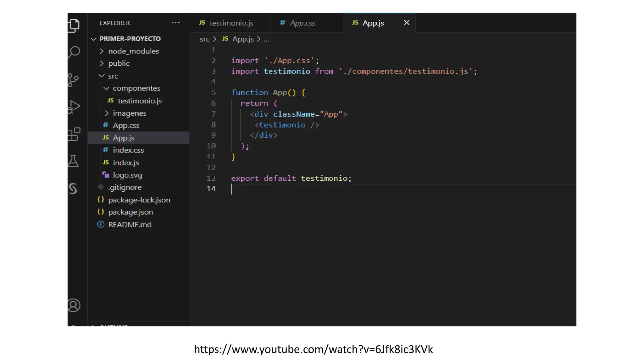Click the src breadcrumb segment

(204, 39)
